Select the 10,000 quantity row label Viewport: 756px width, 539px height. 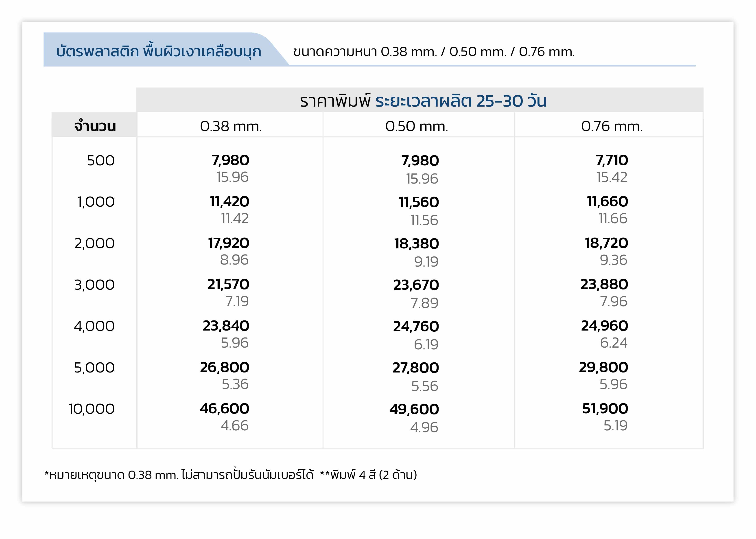pyautogui.click(x=92, y=409)
